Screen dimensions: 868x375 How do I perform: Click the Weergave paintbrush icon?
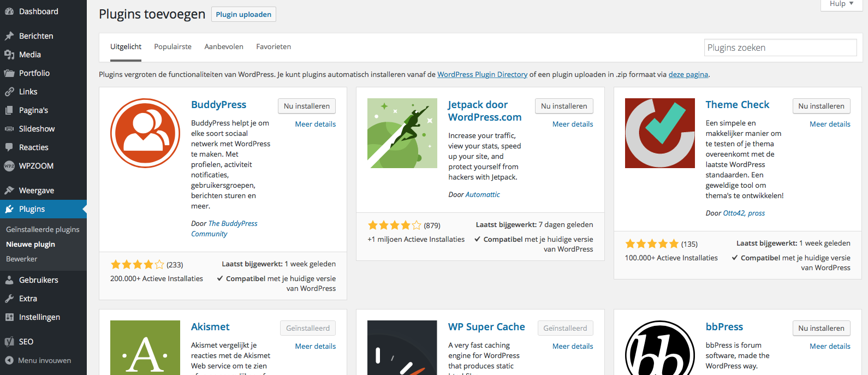tap(9, 191)
